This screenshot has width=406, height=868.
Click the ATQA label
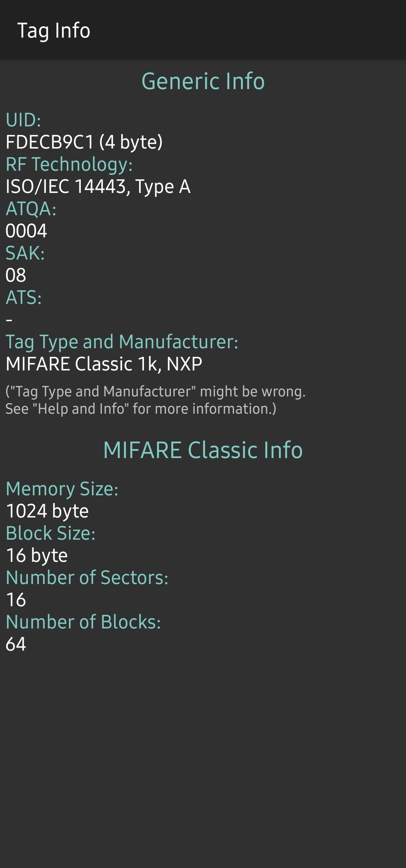tap(31, 209)
